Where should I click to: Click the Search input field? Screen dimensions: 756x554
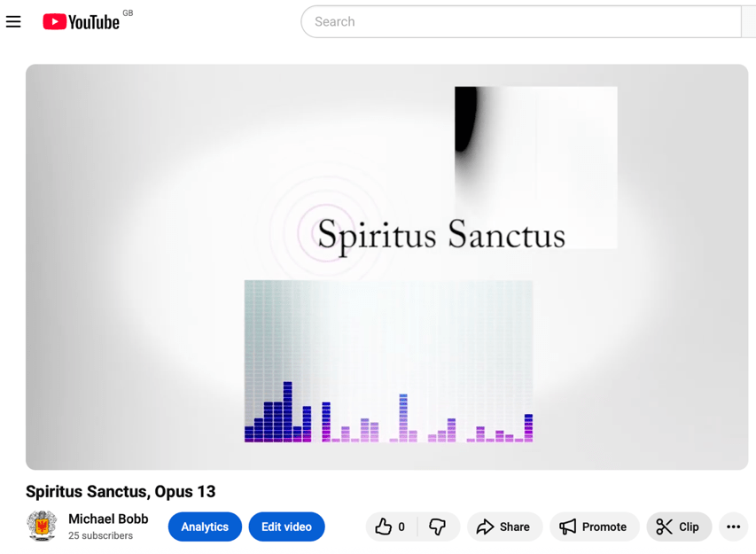click(x=521, y=22)
